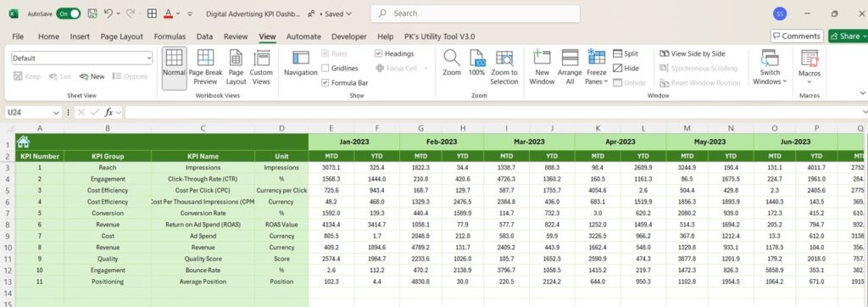The image size is (868, 307).
Task: Open the font color dropdown arrow
Action: [178, 14]
